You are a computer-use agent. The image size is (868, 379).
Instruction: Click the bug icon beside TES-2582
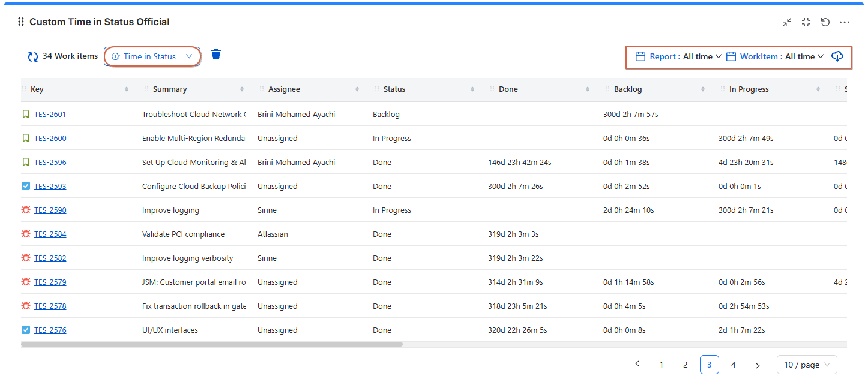tap(25, 258)
